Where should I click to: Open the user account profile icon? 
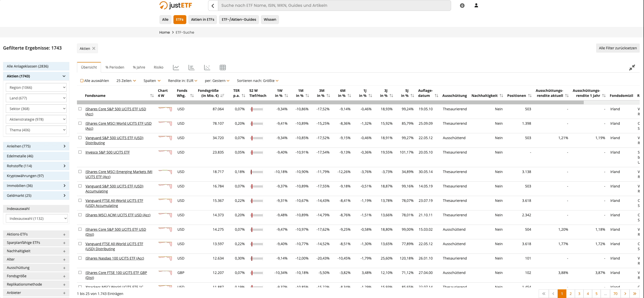click(476, 6)
